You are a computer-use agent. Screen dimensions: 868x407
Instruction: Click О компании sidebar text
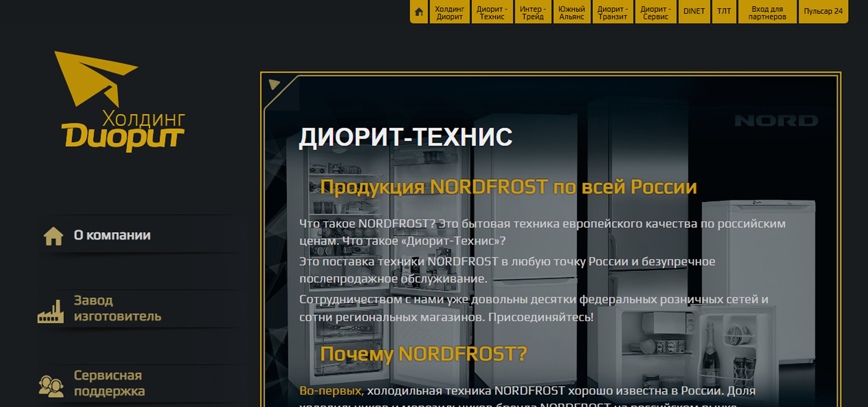(x=112, y=235)
